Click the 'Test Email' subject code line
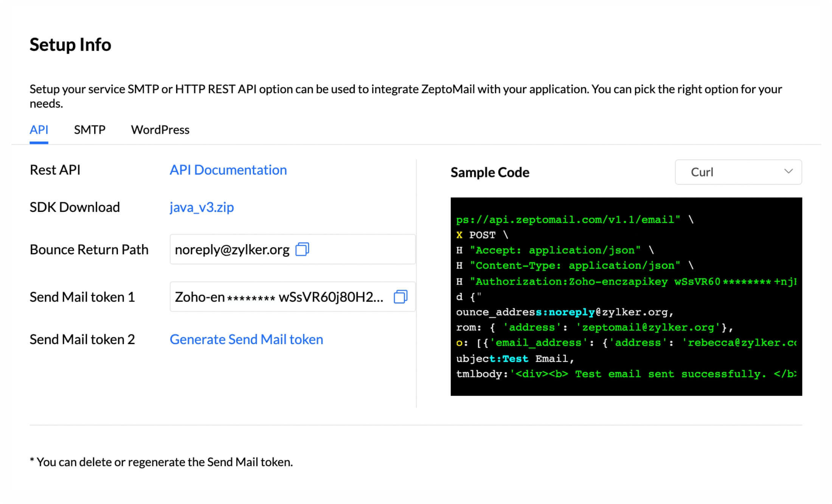The height and width of the screenshot is (504, 832). pyautogui.click(x=515, y=359)
